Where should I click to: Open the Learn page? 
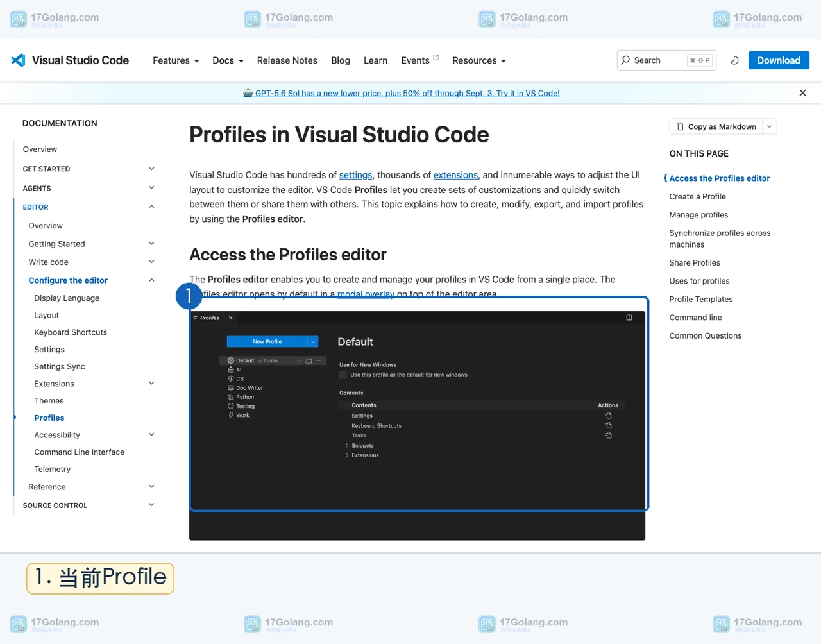pos(375,60)
